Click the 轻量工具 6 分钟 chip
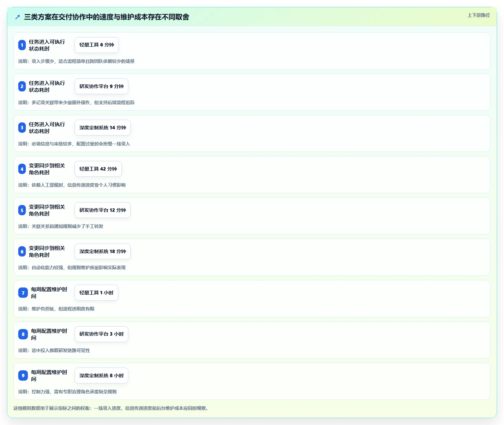 (x=97, y=45)
